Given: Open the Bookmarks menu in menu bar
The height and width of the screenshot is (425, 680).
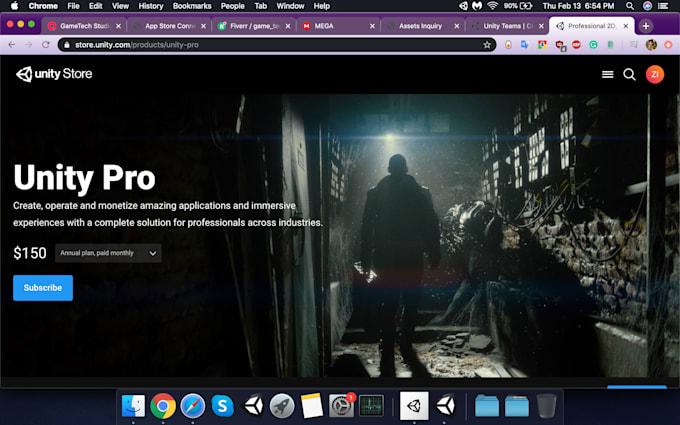Looking at the screenshot, I should (198, 6).
